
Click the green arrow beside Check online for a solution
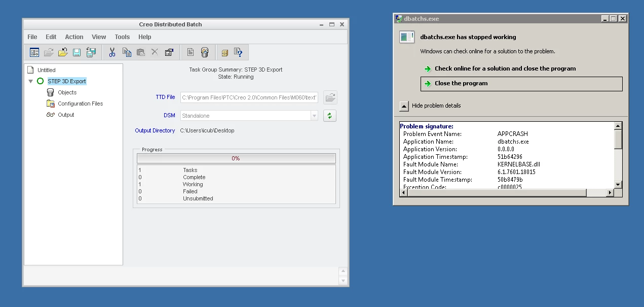(428, 69)
